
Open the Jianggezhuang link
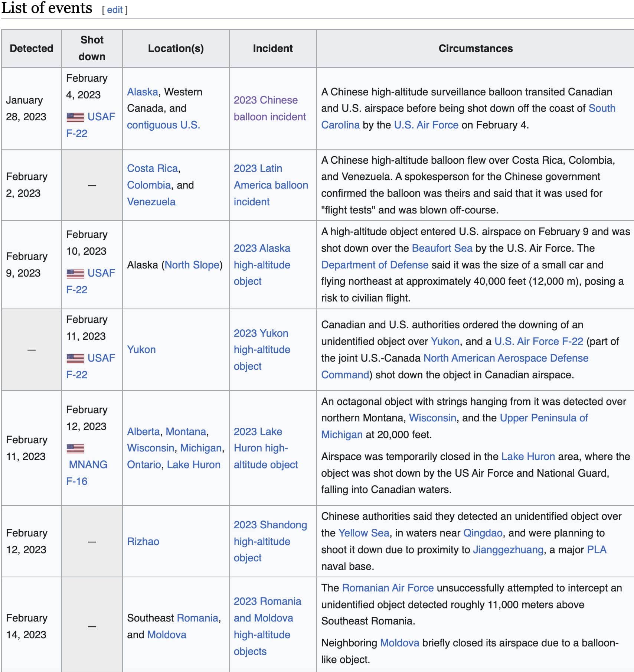coord(508,550)
